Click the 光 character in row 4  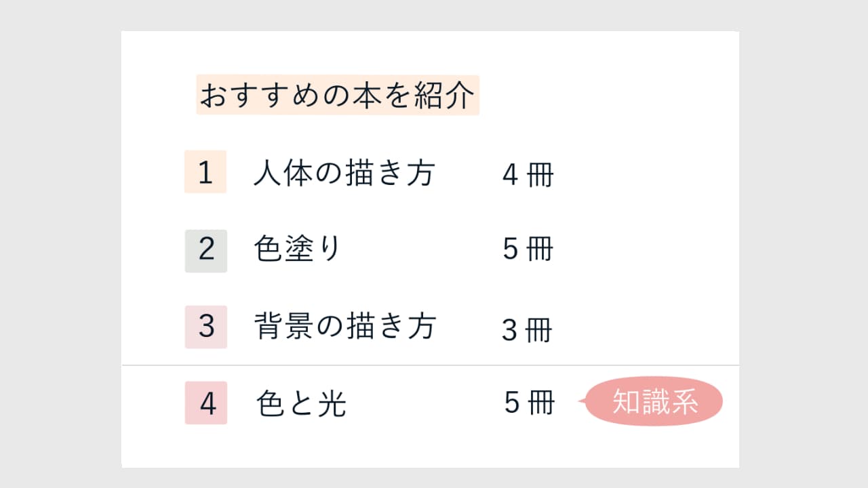click(332, 405)
